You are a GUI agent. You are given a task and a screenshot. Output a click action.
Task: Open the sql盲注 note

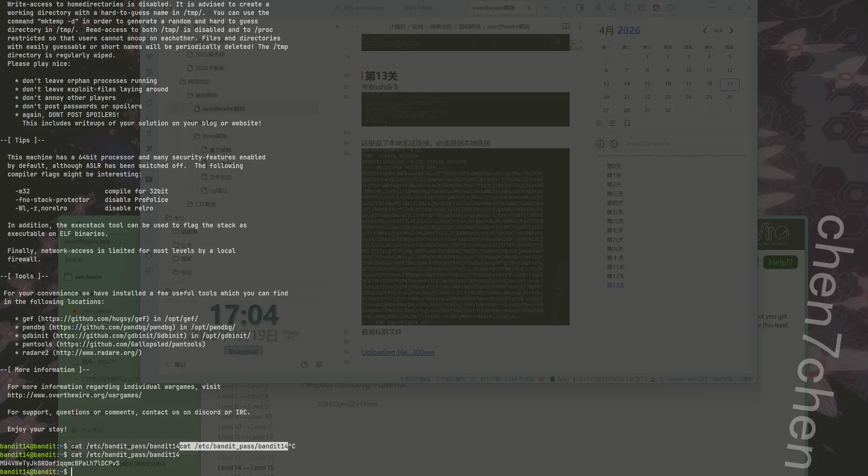coord(218,191)
